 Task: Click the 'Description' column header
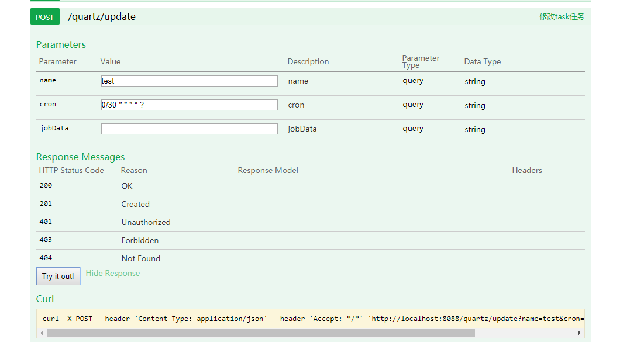(x=308, y=61)
